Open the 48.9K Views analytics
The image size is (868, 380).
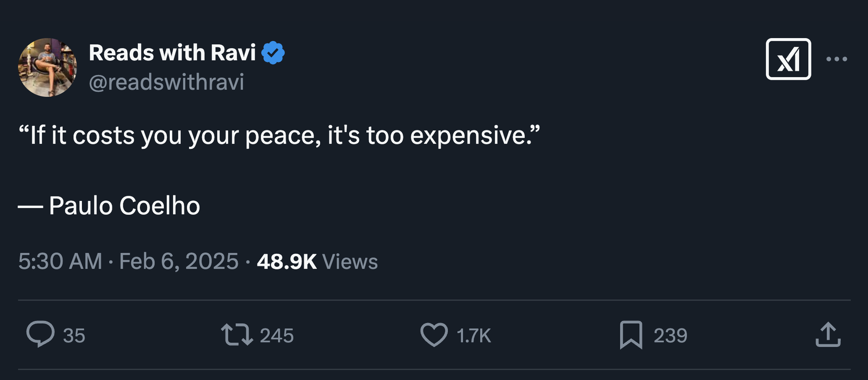click(317, 262)
